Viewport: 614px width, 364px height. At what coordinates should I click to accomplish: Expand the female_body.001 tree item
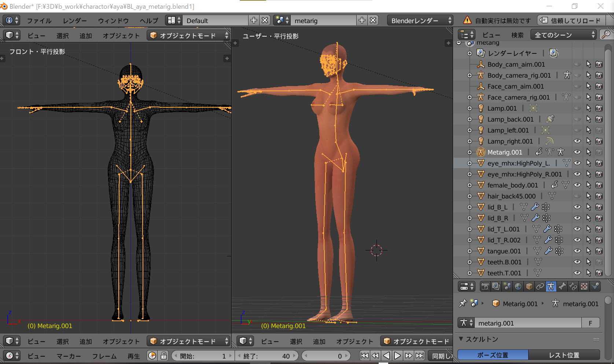470,185
